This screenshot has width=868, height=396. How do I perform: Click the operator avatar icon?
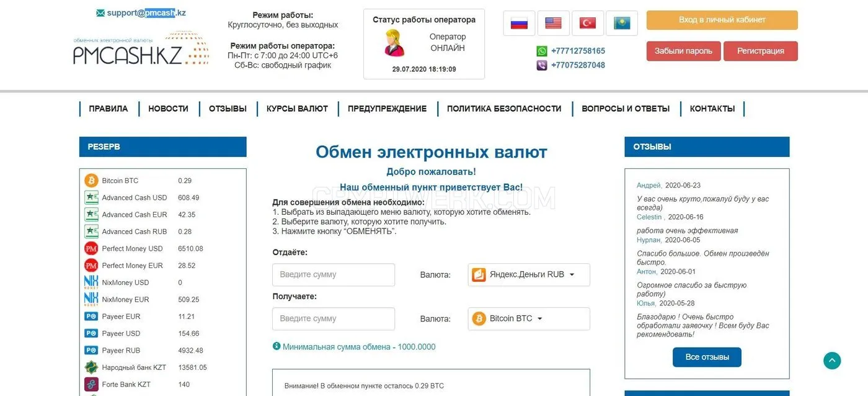pos(394,43)
